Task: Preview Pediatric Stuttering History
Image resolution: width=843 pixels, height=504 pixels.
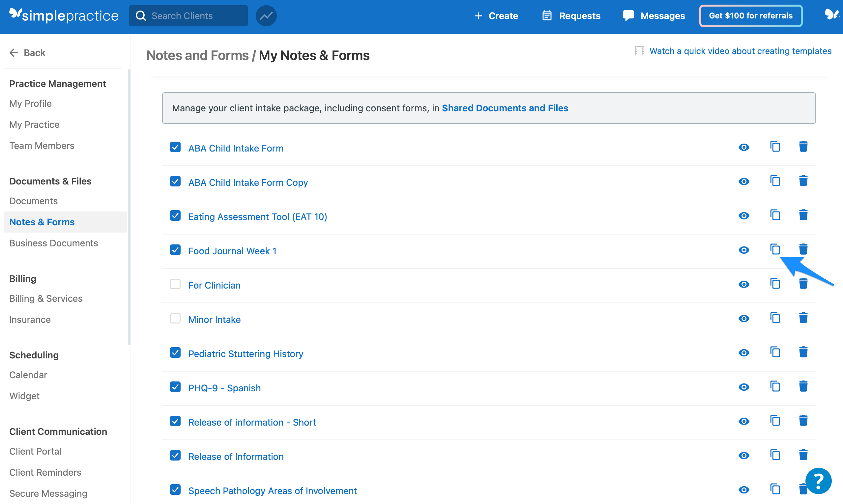Action: (x=743, y=353)
